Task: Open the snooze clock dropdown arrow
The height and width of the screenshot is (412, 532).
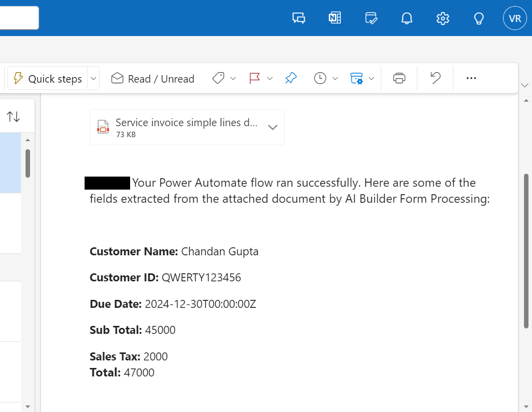Action: coord(335,79)
